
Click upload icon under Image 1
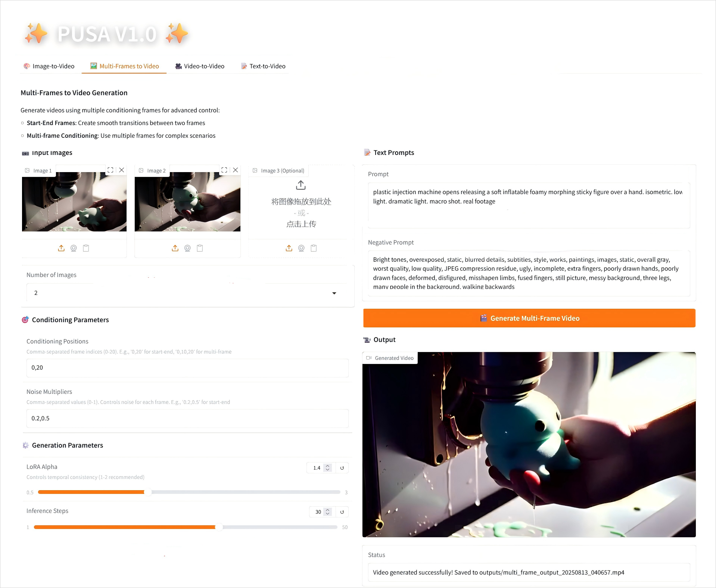pyautogui.click(x=61, y=248)
